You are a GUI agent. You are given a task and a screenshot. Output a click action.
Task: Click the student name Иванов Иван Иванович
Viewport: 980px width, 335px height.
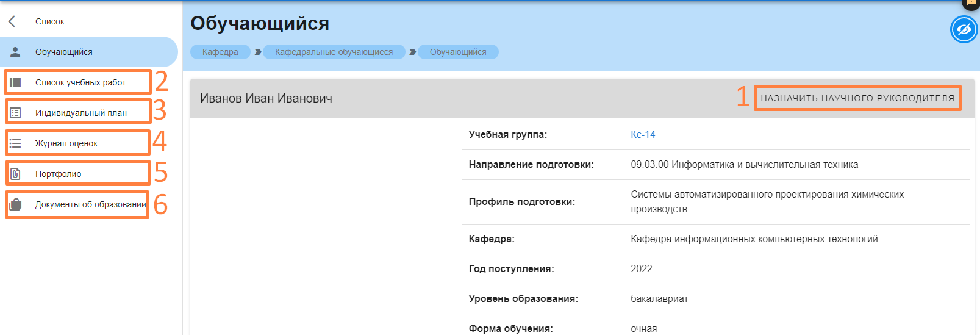pyautogui.click(x=266, y=98)
